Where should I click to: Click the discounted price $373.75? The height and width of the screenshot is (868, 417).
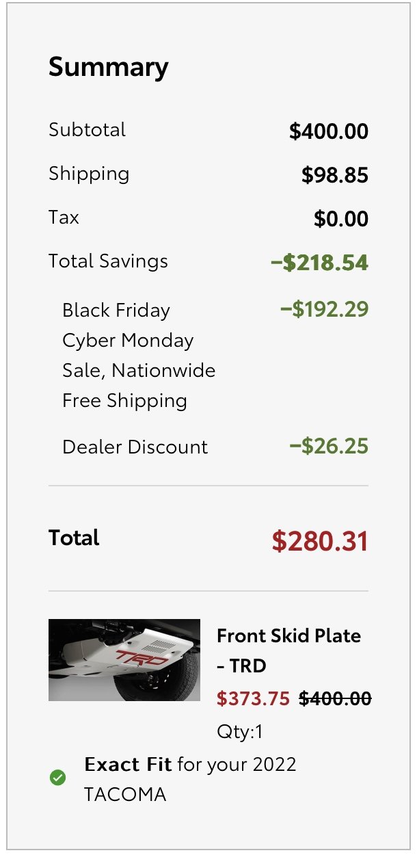(x=254, y=698)
